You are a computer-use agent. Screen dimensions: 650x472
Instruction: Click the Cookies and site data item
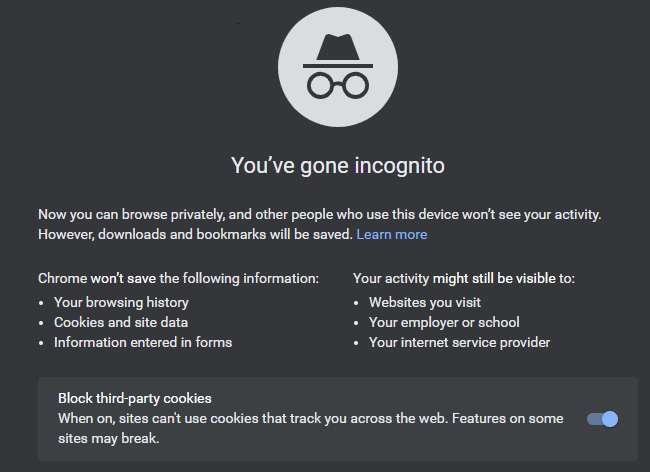tap(121, 322)
